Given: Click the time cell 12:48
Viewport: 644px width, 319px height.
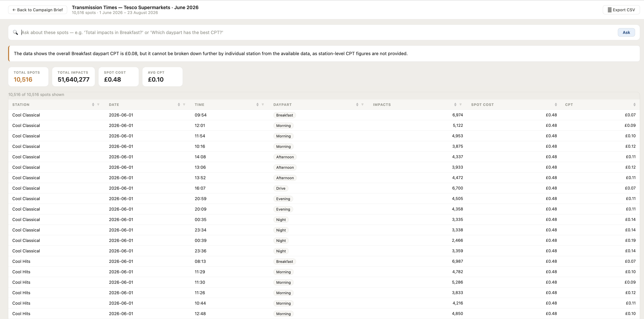Looking at the screenshot, I should click(200, 314).
